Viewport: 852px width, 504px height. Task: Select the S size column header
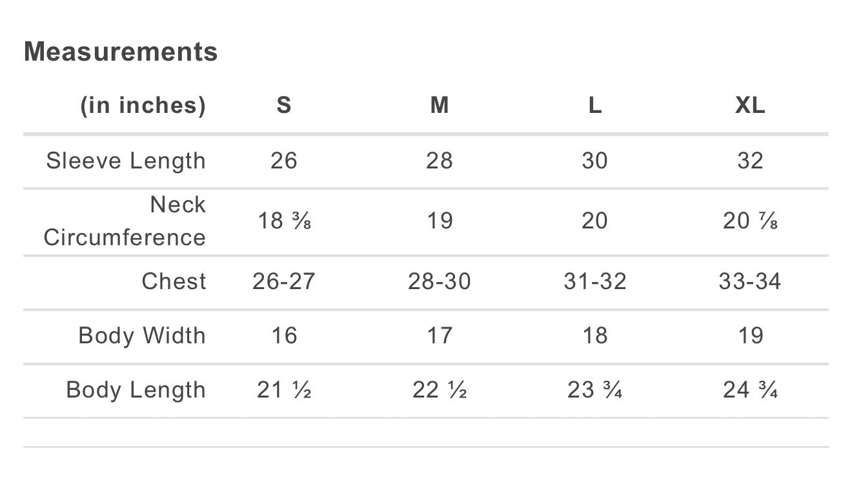[x=284, y=105]
